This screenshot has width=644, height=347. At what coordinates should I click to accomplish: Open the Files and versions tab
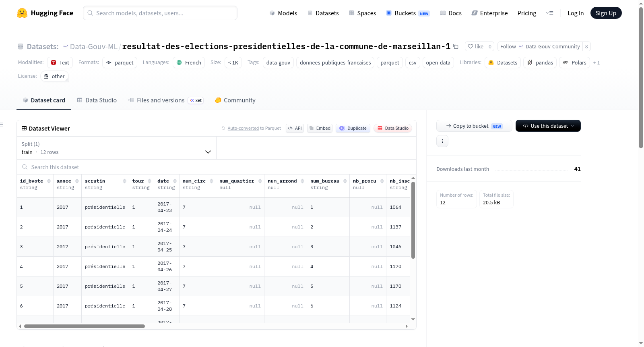(x=166, y=100)
